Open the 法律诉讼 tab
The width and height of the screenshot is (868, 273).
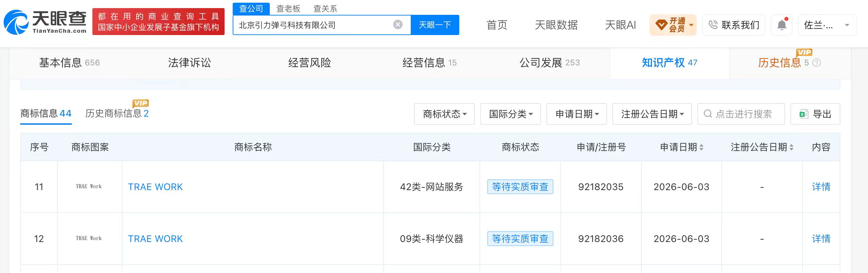[x=190, y=63]
